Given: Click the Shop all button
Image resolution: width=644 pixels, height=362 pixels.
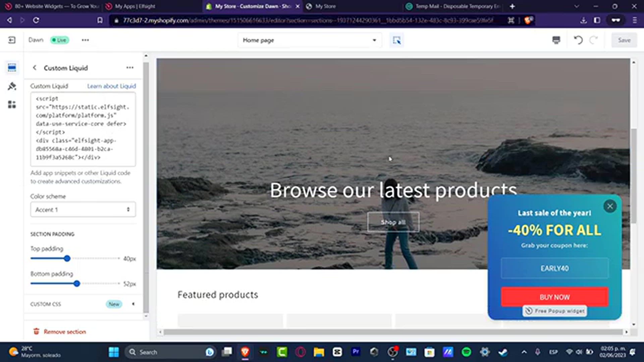Looking at the screenshot, I should pyautogui.click(x=393, y=222).
